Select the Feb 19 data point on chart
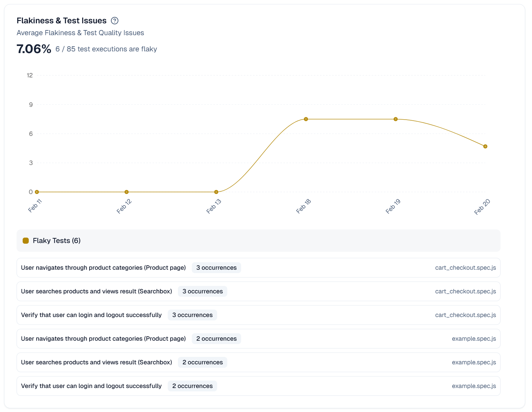Viewport: 532px width, 412px height. tap(395, 119)
